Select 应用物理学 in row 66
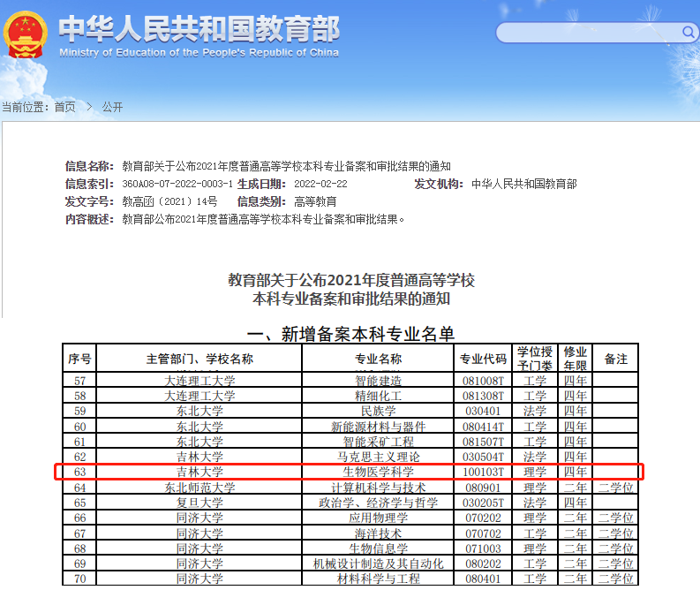Screen dimensions: 700x590 (378, 518)
